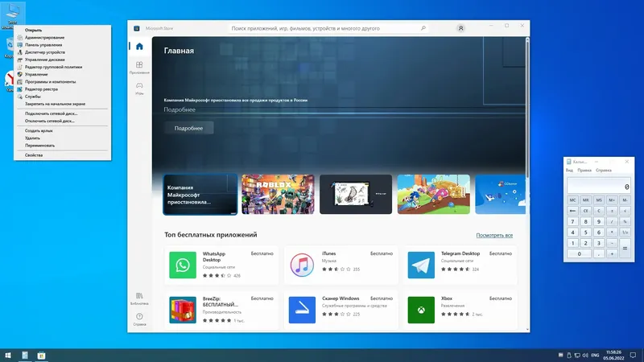Choose Подключить сетевой диск in context menu
644x362 pixels.
[63, 113]
